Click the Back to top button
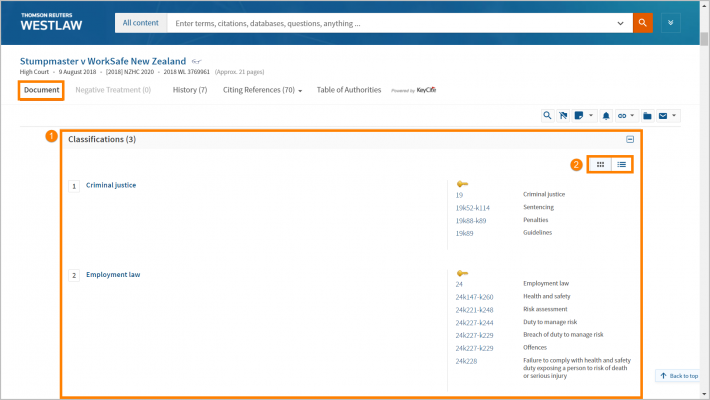This screenshot has width=710, height=400. point(678,376)
